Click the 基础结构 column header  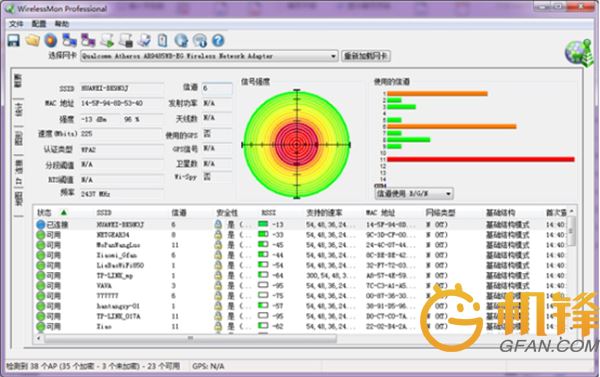tap(500, 212)
